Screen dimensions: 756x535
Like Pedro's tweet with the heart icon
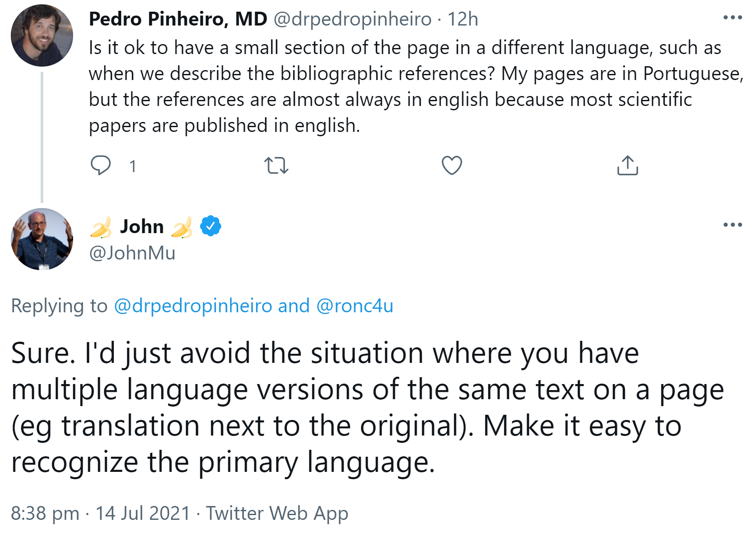point(452,166)
